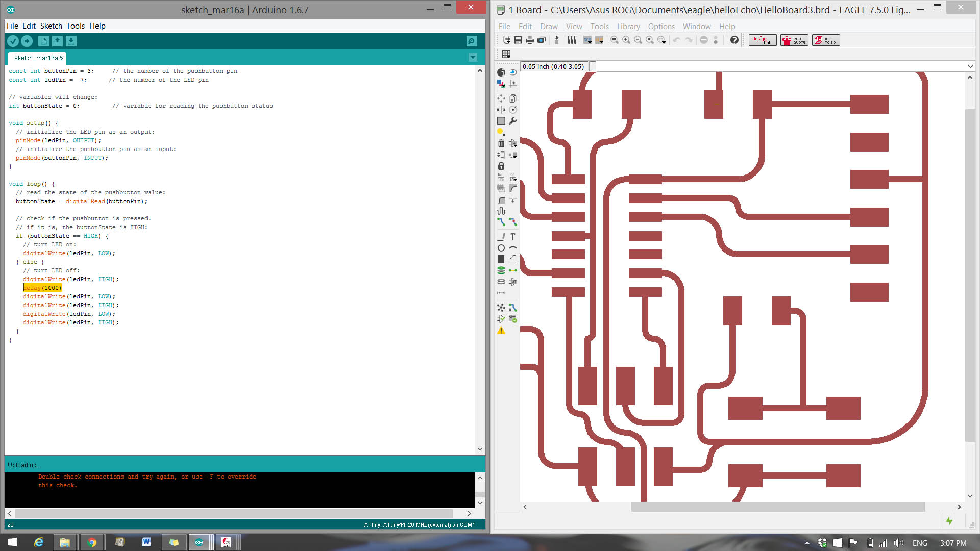The image size is (980, 551).
Task: Open the ULP run dropdown in EAGLE
Action: [x=600, y=40]
